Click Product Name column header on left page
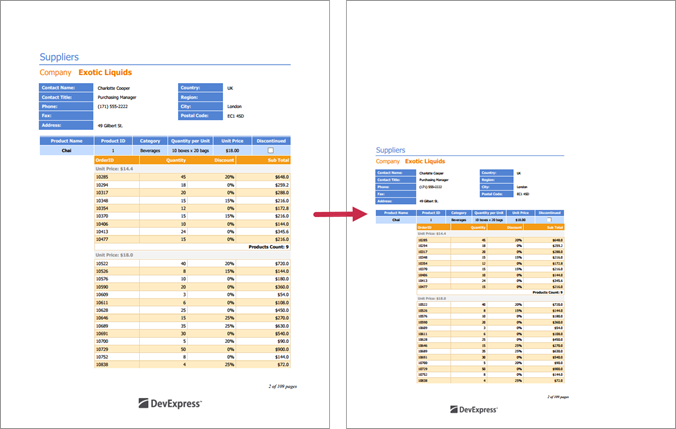This screenshot has height=429, width=676. click(66, 141)
